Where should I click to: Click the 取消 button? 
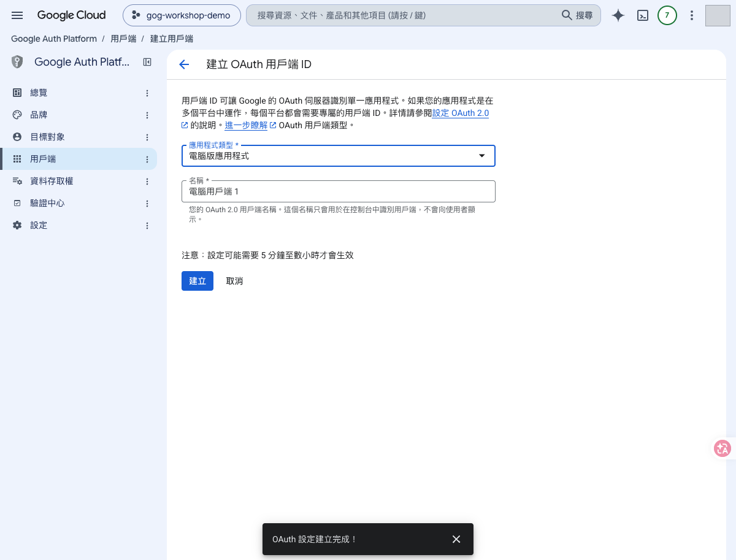(234, 281)
